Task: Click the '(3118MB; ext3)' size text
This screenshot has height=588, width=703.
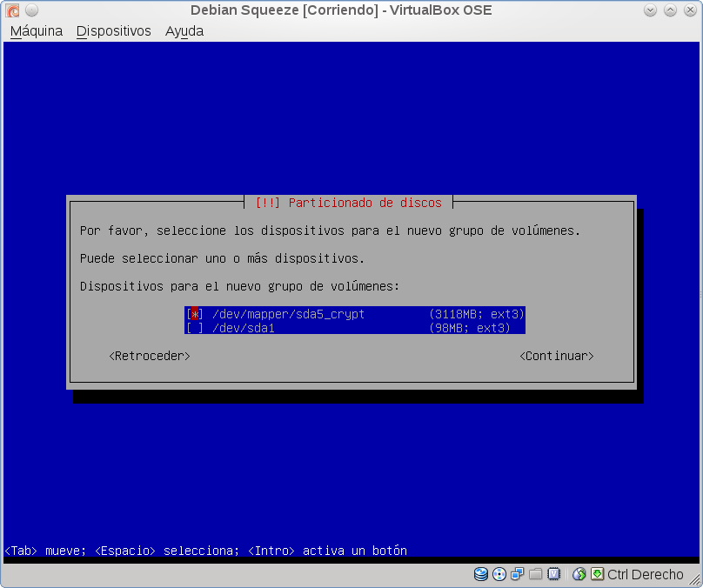Action: (477, 314)
